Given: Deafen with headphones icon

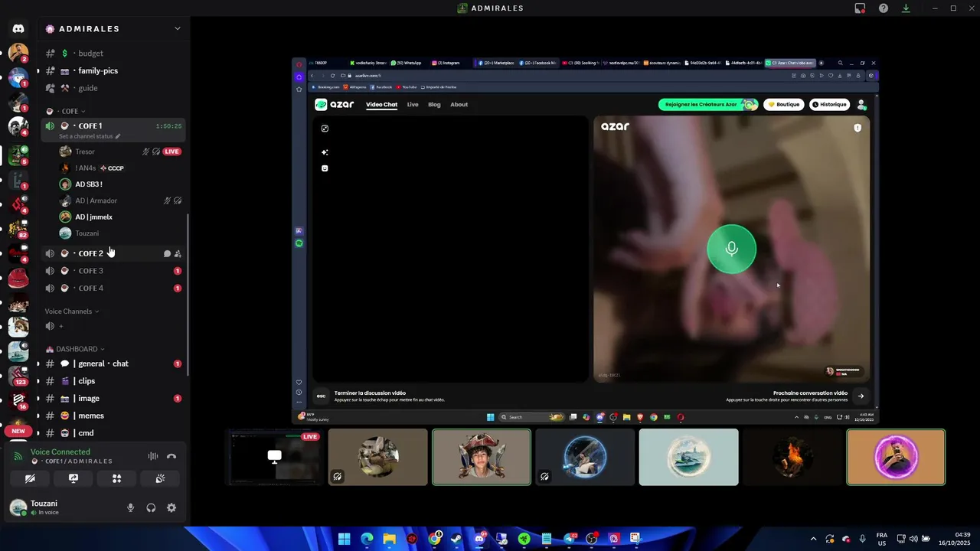Looking at the screenshot, I should coord(151,507).
